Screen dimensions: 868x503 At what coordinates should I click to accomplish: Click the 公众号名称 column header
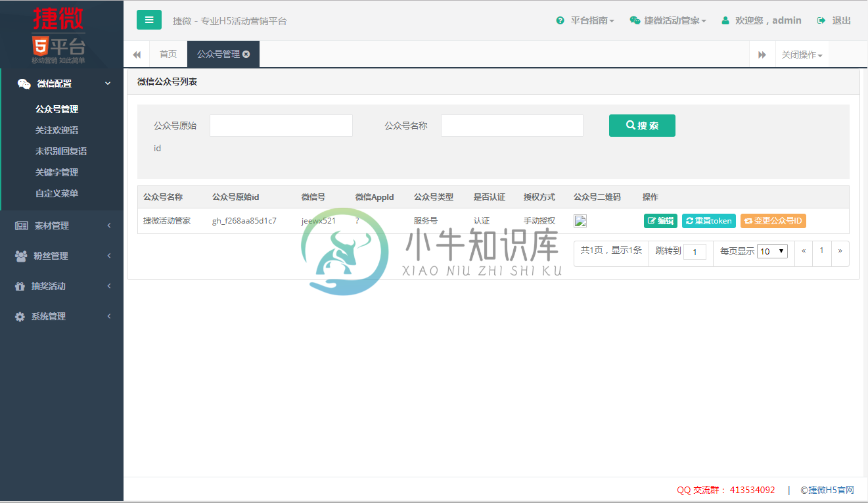[163, 197]
